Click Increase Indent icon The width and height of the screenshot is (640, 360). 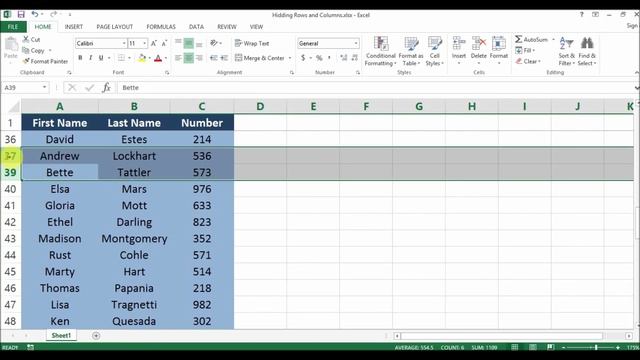(x=224, y=58)
